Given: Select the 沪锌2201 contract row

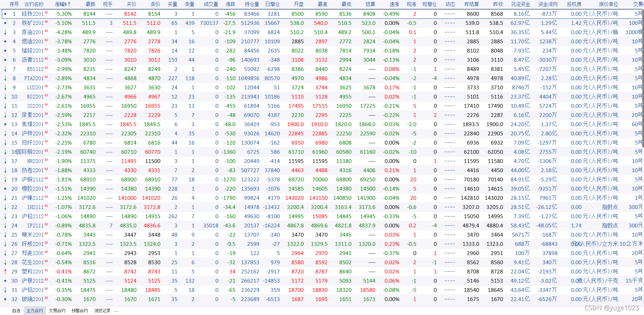Looking at the screenshot, I should click(322, 134).
